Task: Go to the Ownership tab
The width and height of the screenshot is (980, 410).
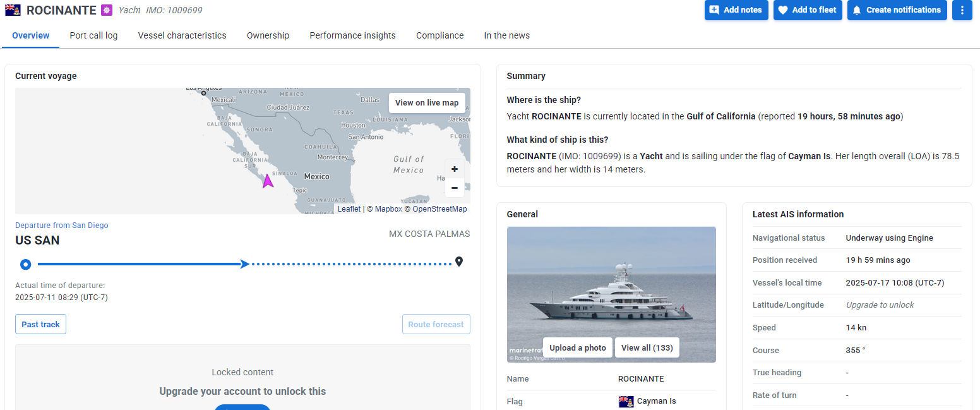Action: click(268, 35)
